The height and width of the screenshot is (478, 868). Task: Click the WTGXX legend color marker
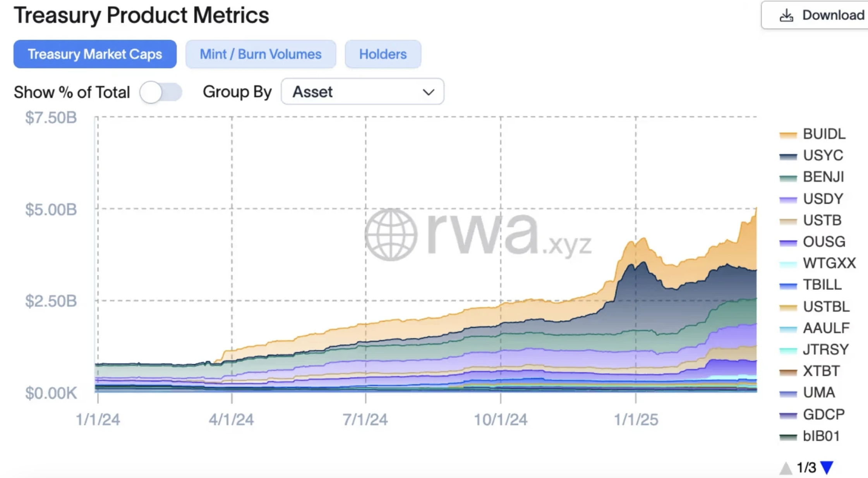788,264
